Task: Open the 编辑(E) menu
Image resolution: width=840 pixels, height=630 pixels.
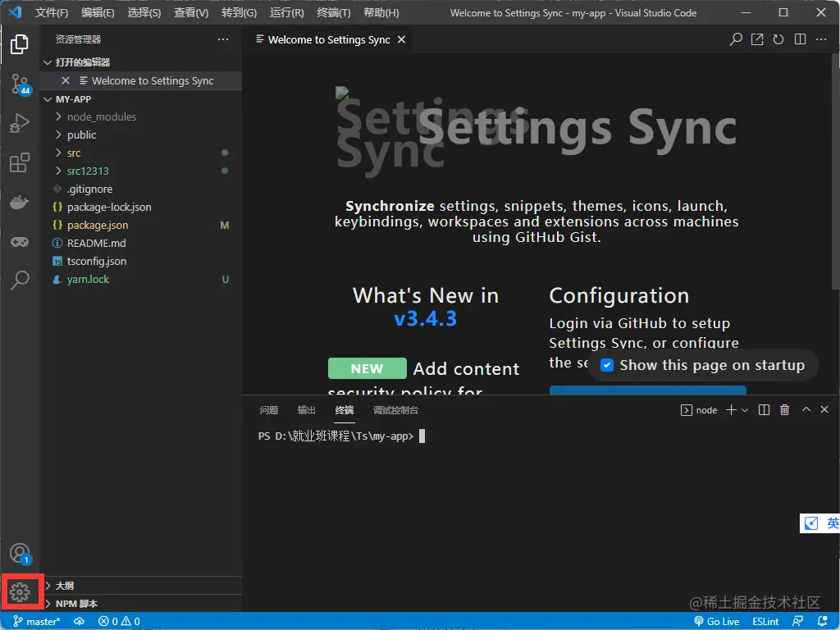Action: [98, 13]
